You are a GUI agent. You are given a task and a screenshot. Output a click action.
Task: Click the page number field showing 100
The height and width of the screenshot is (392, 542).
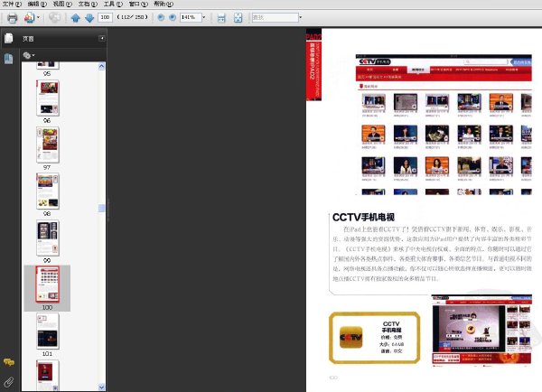105,17
